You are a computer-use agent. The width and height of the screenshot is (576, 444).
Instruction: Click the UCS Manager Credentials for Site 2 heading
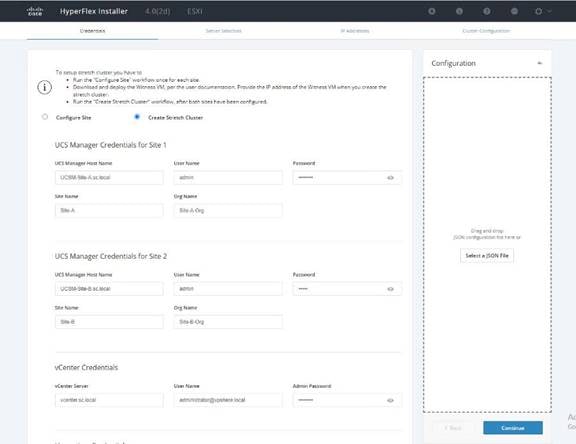pyautogui.click(x=111, y=256)
